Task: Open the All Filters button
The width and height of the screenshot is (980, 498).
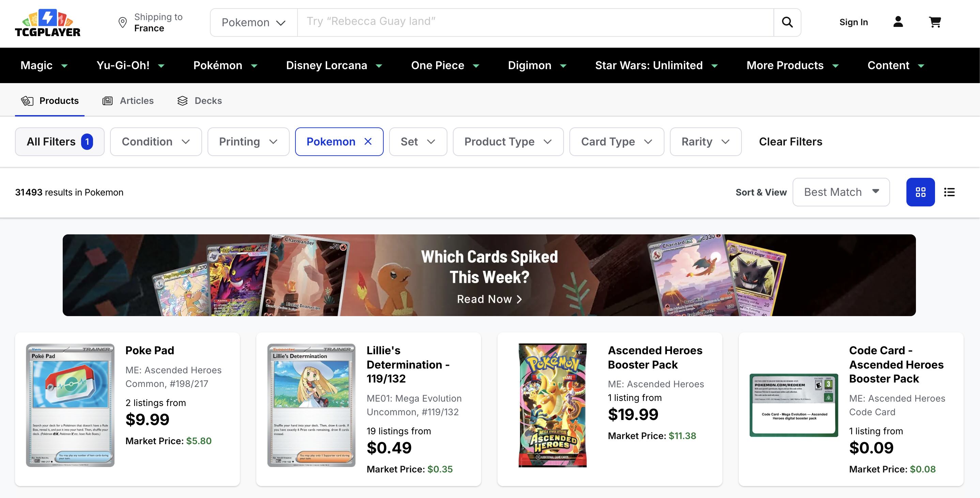Action: [59, 141]
